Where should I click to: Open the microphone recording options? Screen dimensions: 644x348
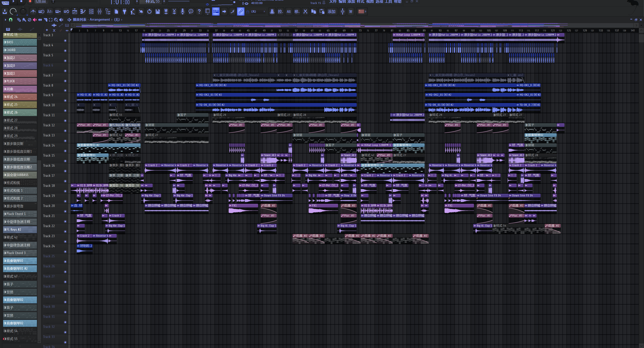[x=183, y=12]
